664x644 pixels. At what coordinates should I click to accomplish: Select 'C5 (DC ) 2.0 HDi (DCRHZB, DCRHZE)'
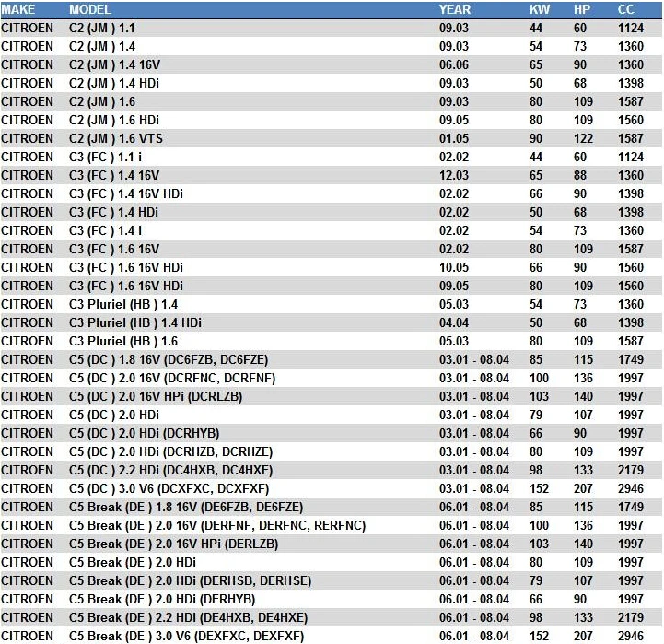[x=170, y=451]
